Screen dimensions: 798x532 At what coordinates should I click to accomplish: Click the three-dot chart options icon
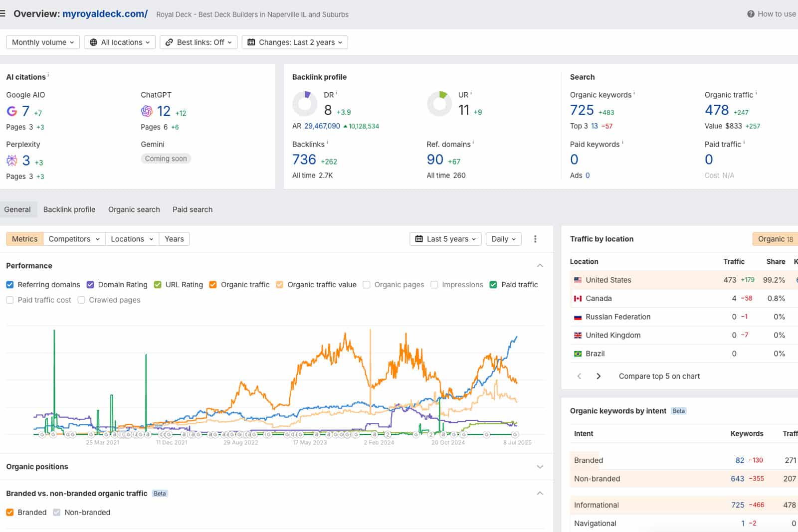click(x=535, y=239)
